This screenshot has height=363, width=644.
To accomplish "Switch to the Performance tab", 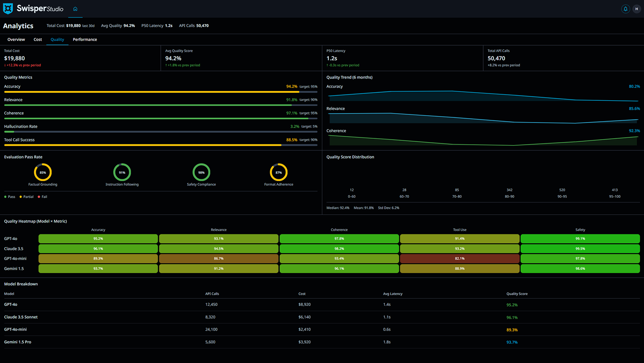I will click(x=85, y=39).
